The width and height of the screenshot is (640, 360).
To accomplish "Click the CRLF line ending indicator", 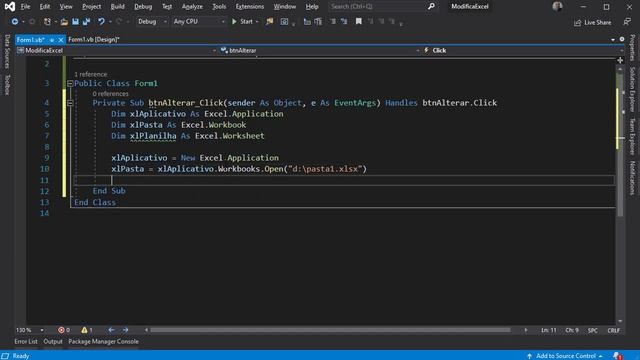I will point(613,330).
